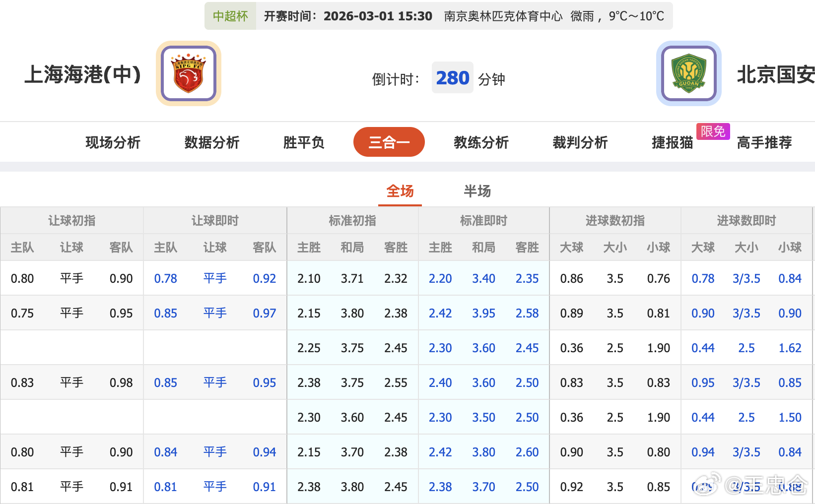Select the highlighted 三合一 tab
815x504 pixels.
389,142
